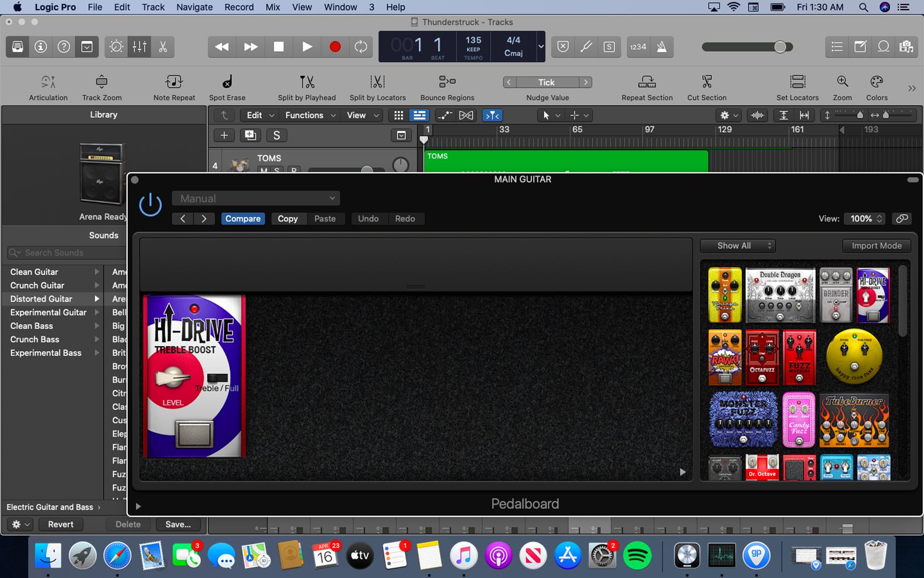Toggle the Pedalboard plugin power button
This screenshot has width=924, height=578.
click(x=150, y=204)
